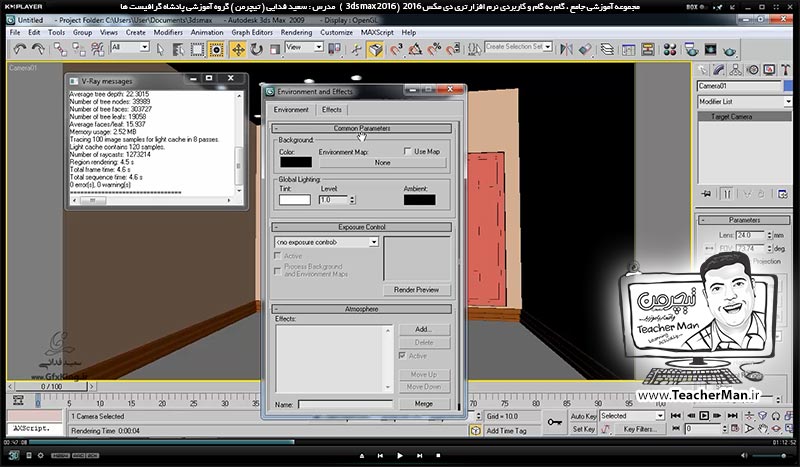Select the Bind to Space Warp tool

97,50
